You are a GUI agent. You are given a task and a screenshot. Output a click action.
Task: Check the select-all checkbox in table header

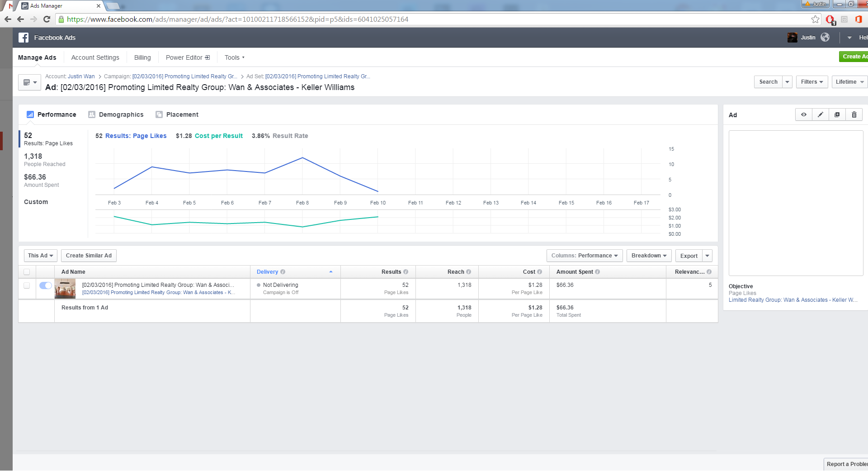pyautogui.click(x=27, y=272)
